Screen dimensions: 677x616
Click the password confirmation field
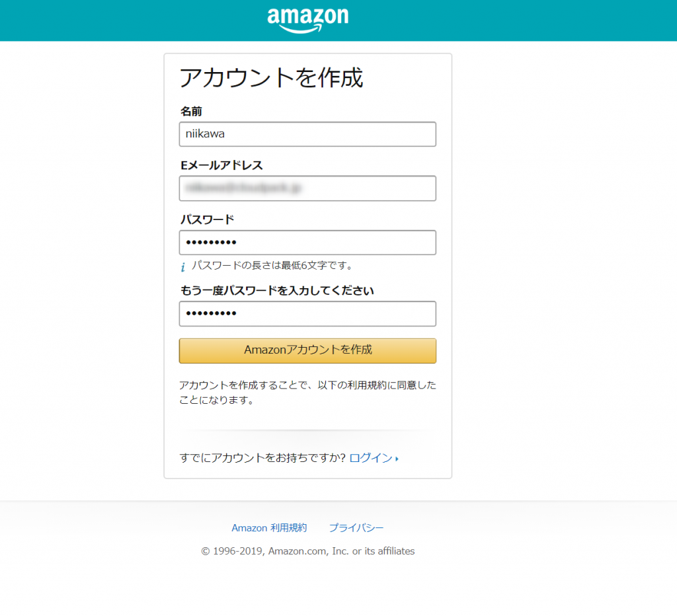tap(307, 314)
